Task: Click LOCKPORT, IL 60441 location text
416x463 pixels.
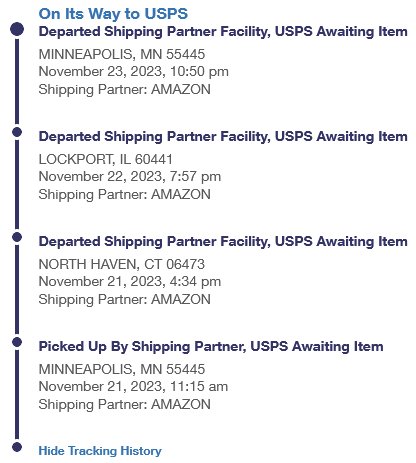Action: pos(105,159)
